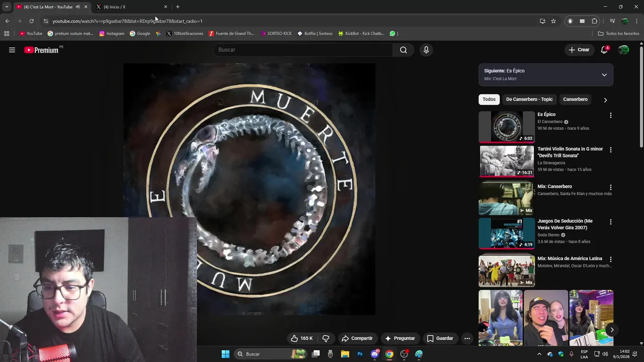644x362 pixels.
Task: Reload the current page
Action: (x=31, y=21)
